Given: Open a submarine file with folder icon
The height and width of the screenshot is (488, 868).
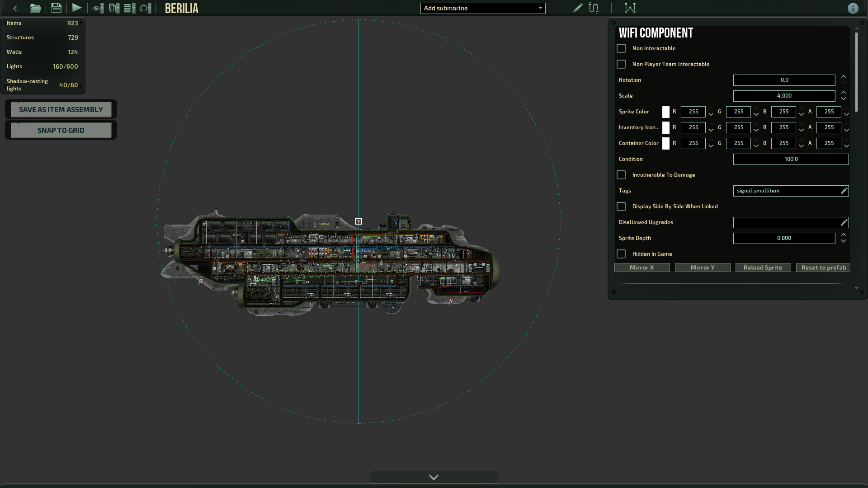Looking at the screenshot, I should click(35, 8).
